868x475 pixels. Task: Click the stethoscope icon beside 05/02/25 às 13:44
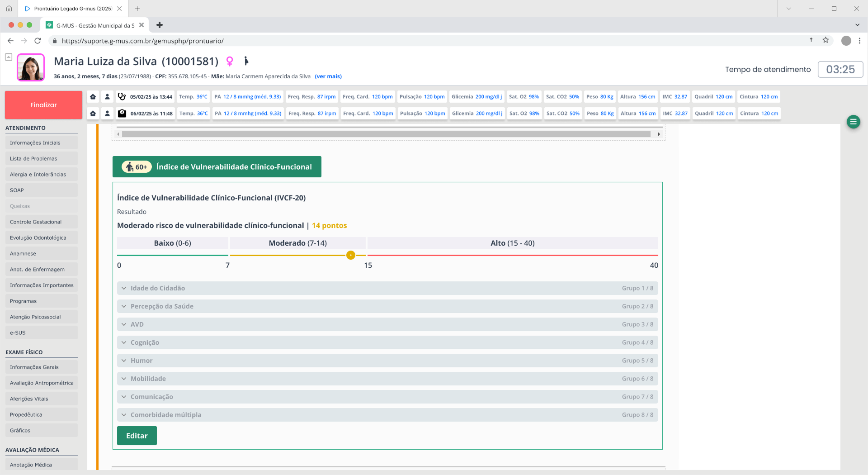[122, 96]
